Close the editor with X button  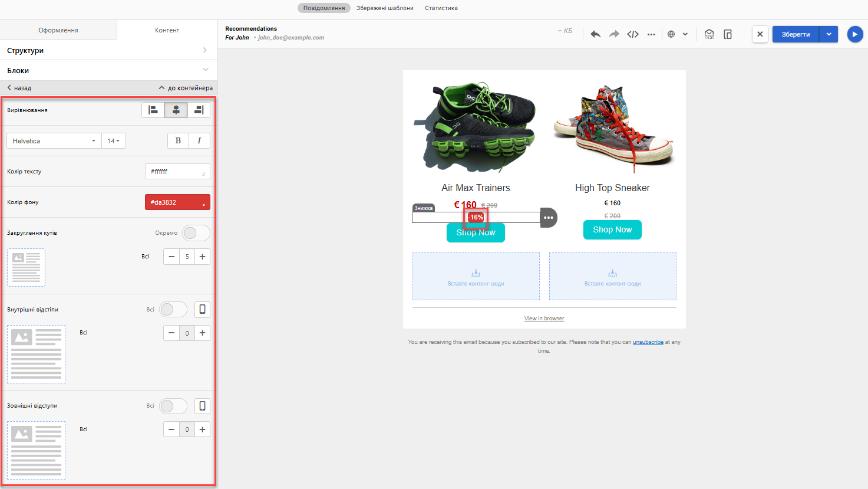760,34
